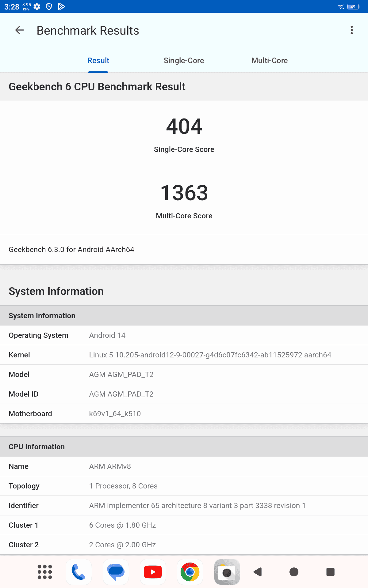This screenshot has width=368, height=588.
Task: Select the Operating System label
Action: [x=38, y=335]
